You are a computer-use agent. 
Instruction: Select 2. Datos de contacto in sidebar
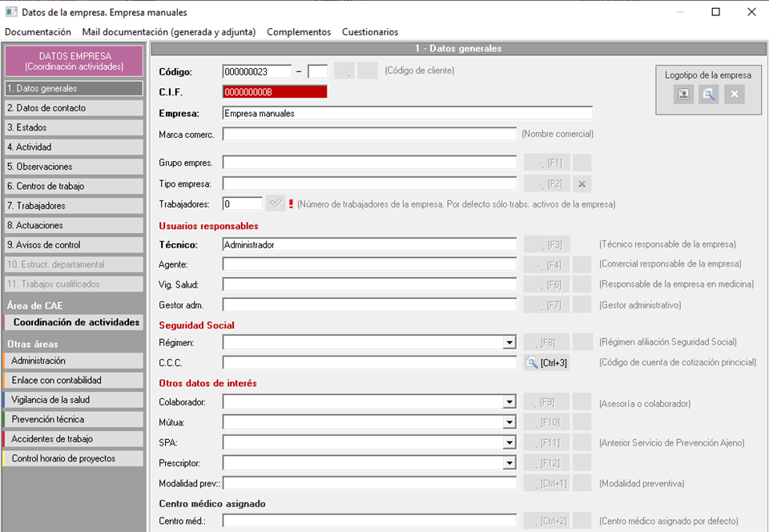pyautogui.click(x=73, y=108)
